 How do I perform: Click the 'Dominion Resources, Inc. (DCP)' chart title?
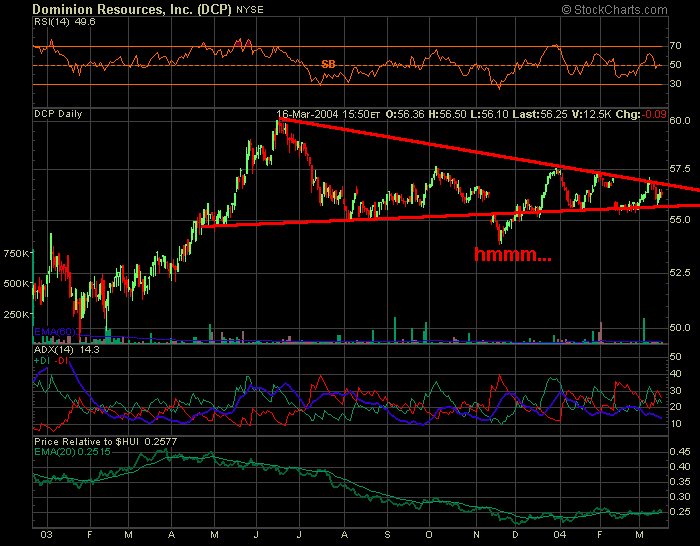pyautogui.click(x=132, y=9)
